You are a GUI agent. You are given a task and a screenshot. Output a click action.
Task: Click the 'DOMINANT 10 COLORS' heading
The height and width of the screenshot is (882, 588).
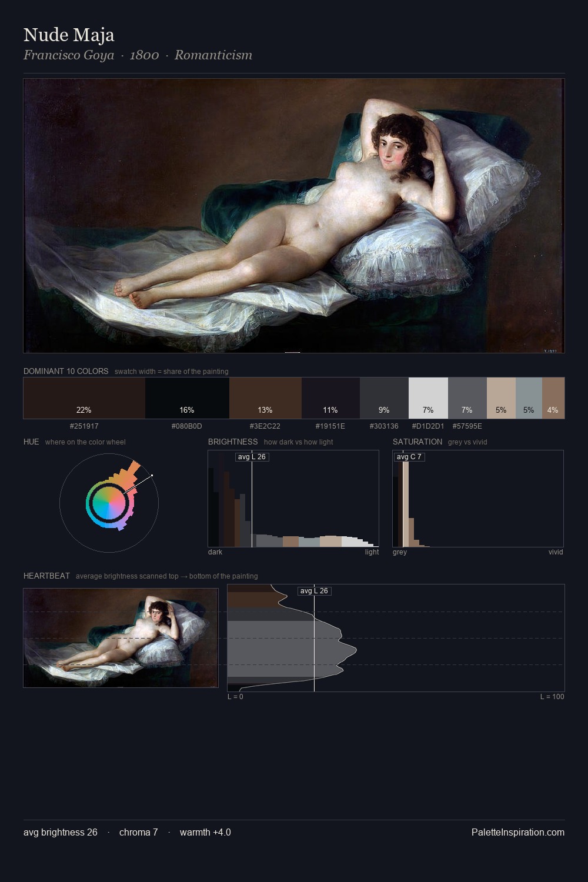[66, 371]
